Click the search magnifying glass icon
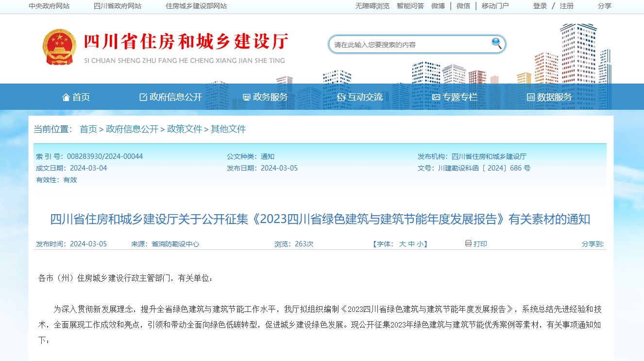This screenshot has width=644, height=361. [496, 43]
